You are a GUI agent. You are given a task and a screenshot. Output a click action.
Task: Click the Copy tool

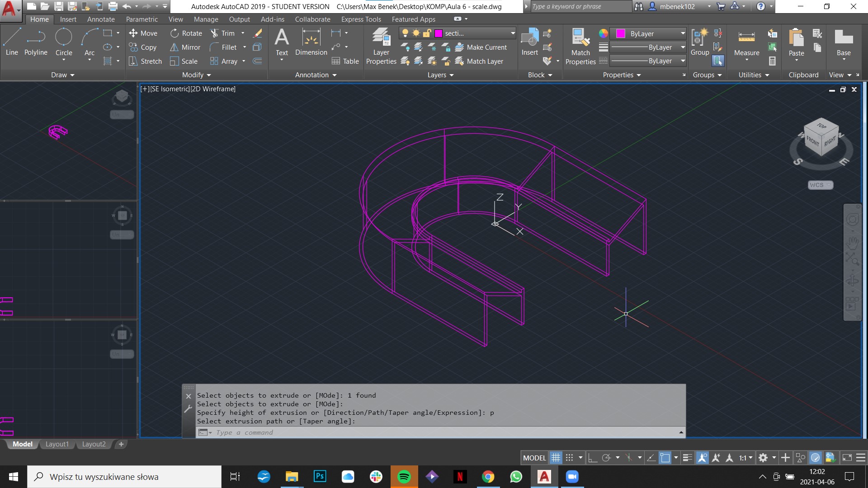click(x=143, y=47)
